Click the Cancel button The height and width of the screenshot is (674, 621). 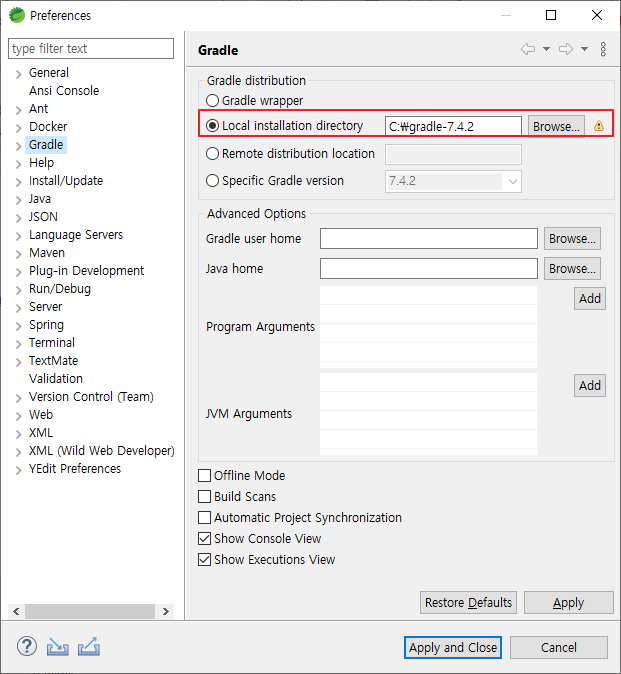click(559, 647)
